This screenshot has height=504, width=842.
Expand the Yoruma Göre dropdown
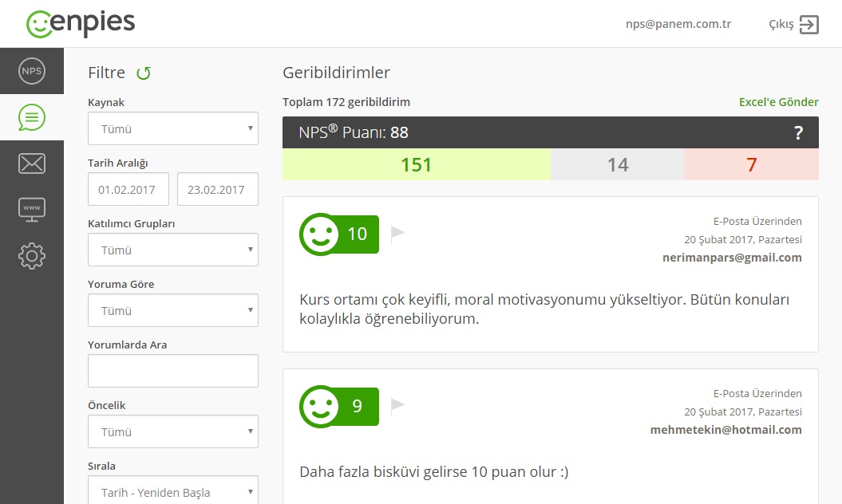click(x=173, y=310)
